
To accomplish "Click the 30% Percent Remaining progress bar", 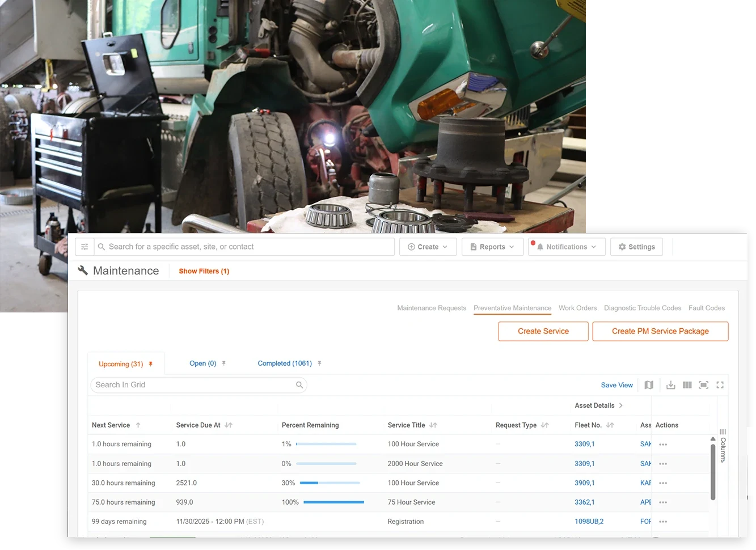I will (331, 484).
